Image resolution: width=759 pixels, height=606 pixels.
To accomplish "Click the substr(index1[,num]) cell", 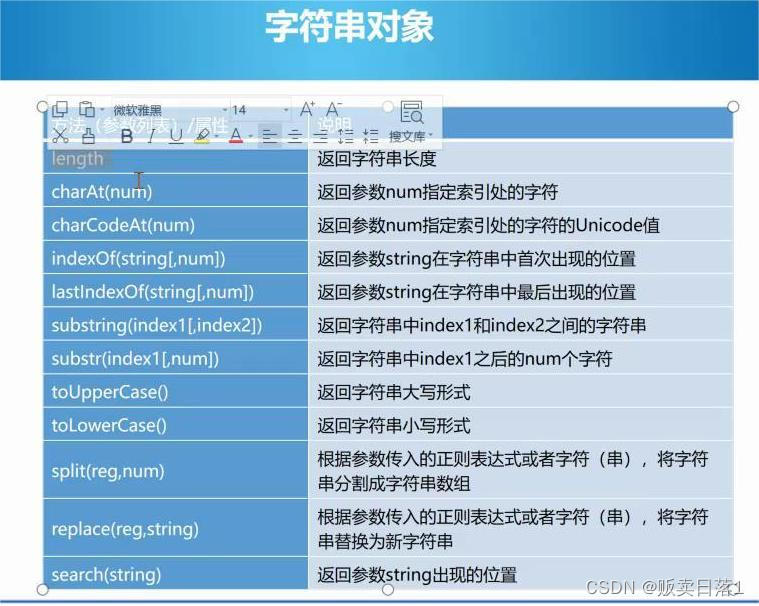I will (x=175, y=359).
